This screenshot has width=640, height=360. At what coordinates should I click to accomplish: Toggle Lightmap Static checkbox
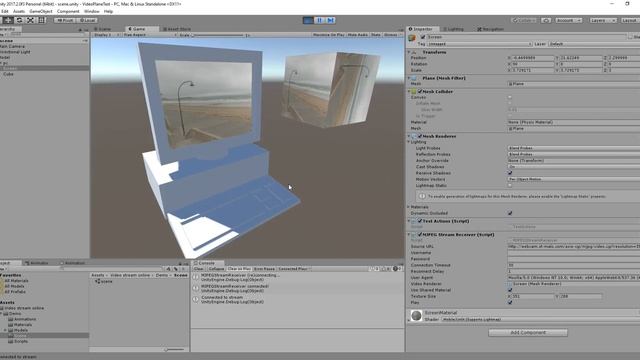pos(510,185)
